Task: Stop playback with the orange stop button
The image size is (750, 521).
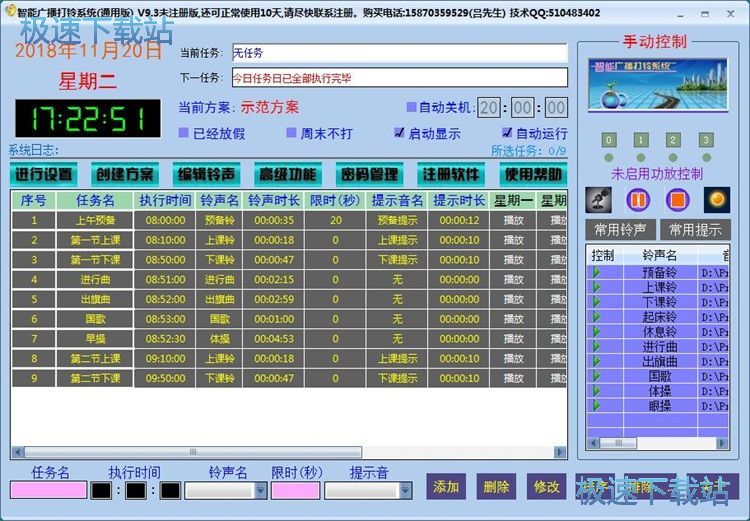Action: [677, 200]
